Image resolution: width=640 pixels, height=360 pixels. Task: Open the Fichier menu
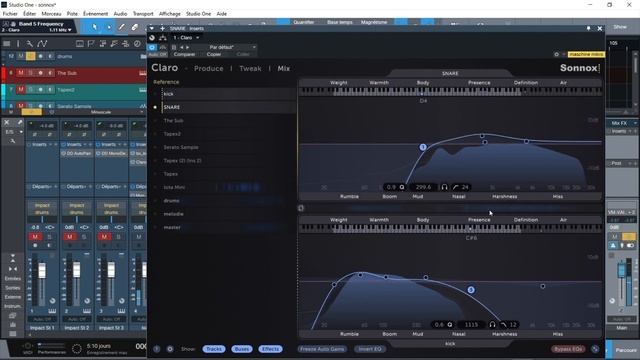click(x=10, y=14)
